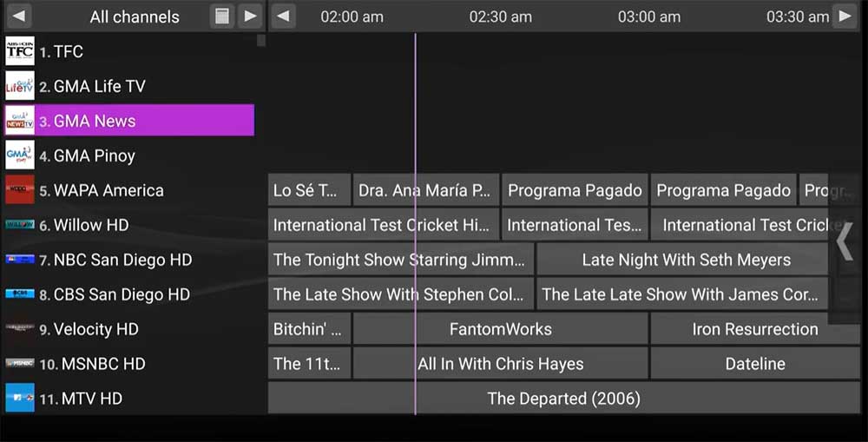
Task: Open Programa Pagado at 03:00 am
Action: [724, 190]
